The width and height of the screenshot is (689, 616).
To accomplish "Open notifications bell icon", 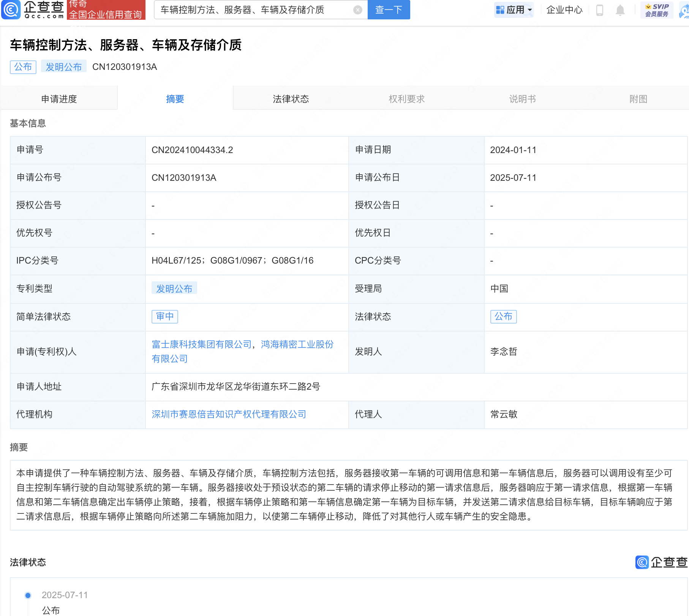I will click(620, 10).
